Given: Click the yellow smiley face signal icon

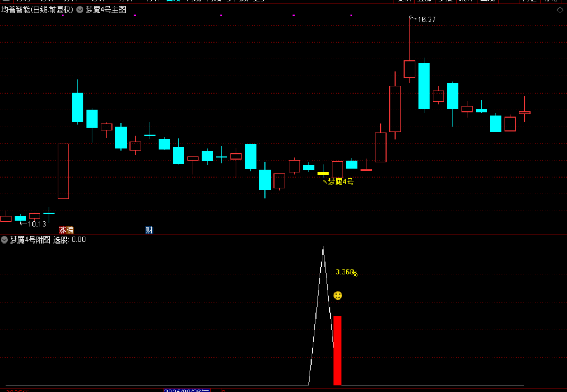Looking at the screenshot, I should 338,296.
